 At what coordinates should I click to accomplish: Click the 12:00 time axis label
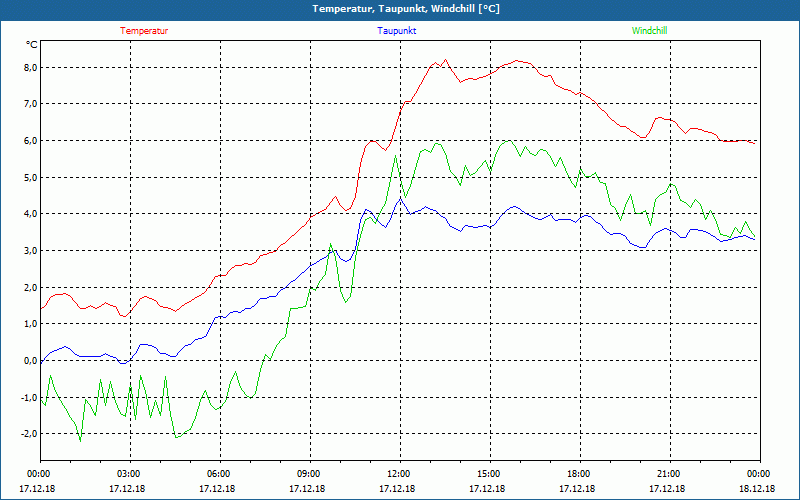pyautogui.click(x=397, y=474)
